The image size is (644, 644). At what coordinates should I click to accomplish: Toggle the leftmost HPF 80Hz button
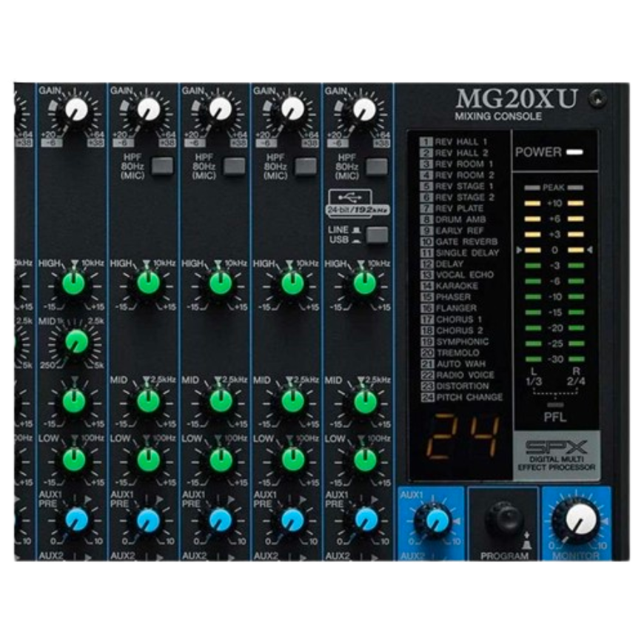(x=163, y=167)
